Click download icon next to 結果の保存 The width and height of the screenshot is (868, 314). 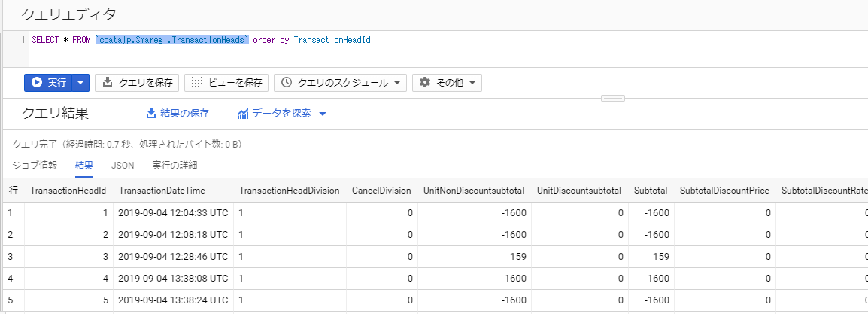pyautogui.click(x=151, y=114)
